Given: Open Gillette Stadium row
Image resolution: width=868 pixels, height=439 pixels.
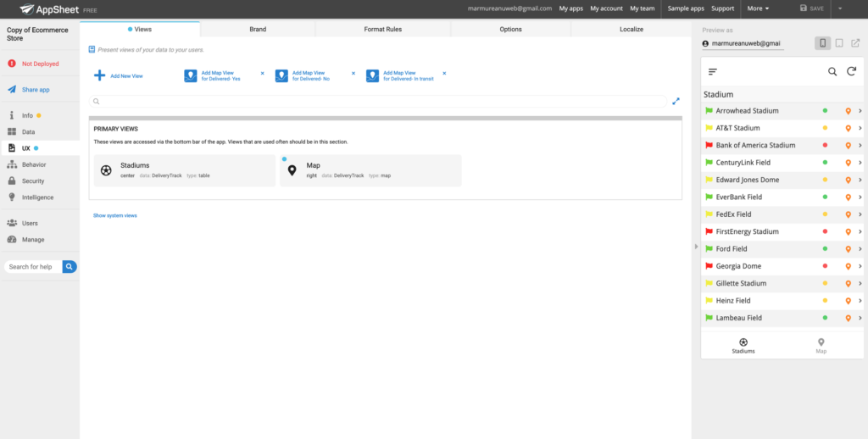Looking at the screenshot, I should pyautogui.click(x=782, y=283).
